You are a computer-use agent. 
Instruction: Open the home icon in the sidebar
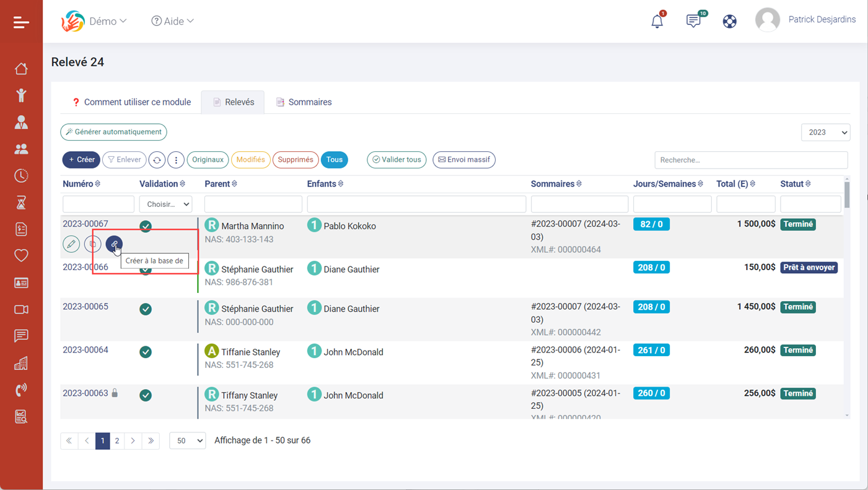click(x=21, y=68)
